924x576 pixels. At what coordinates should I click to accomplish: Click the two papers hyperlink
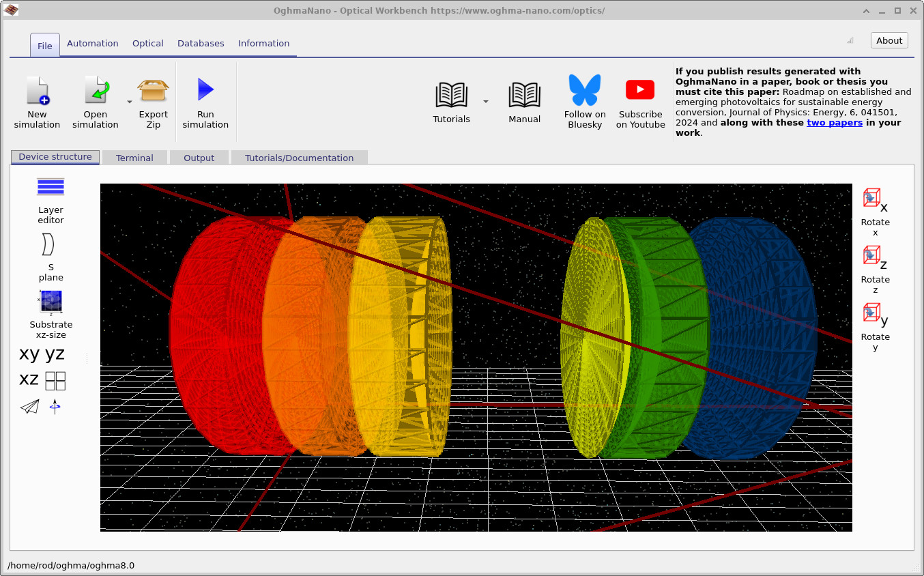click(835, 122)
